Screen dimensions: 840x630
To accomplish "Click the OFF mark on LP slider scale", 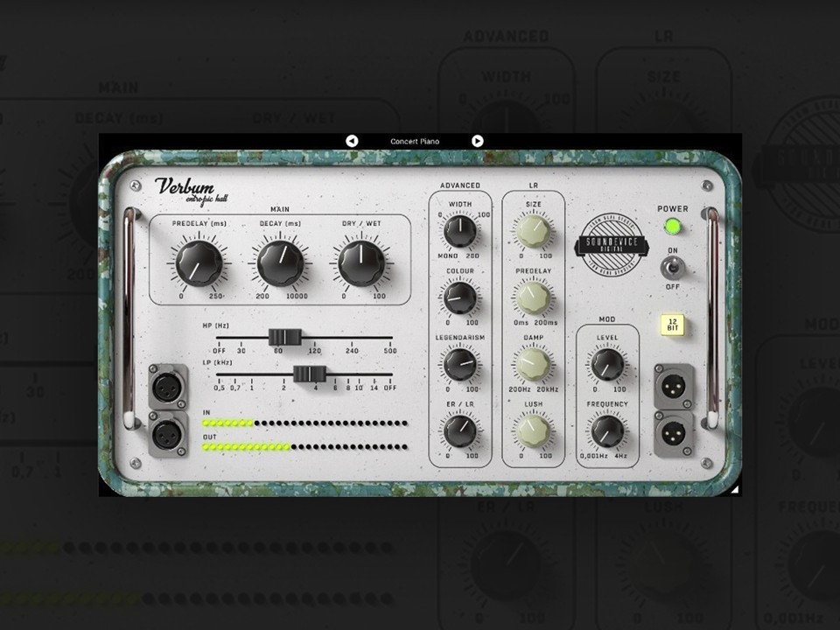I will pyautogui.click(x=390, y=388).
